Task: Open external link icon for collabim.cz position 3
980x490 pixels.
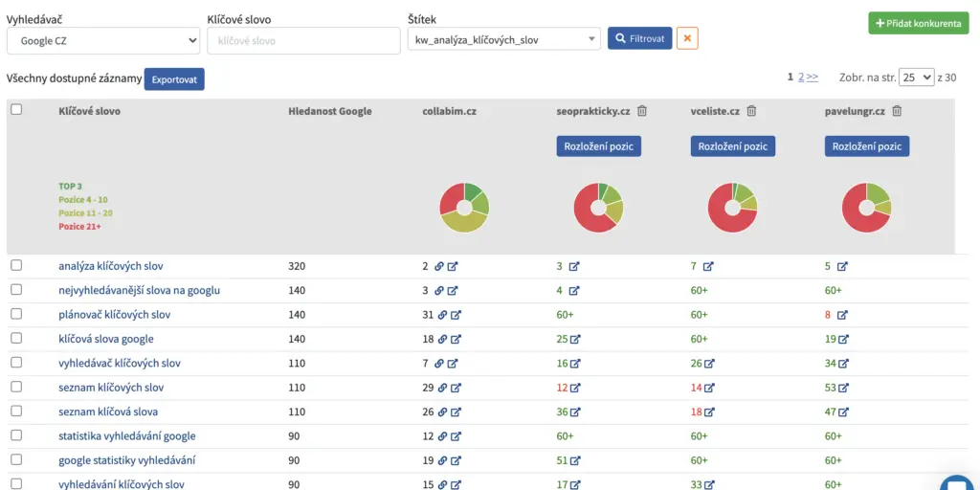Action: tap(453, 290)
